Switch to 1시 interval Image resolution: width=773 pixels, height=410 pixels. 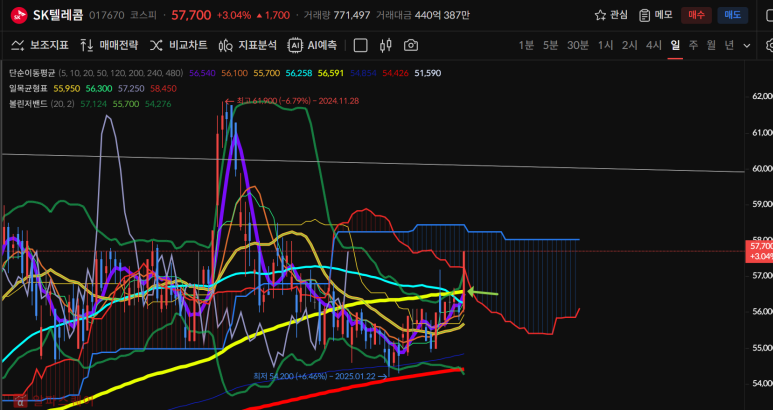[x=605, y=45]
